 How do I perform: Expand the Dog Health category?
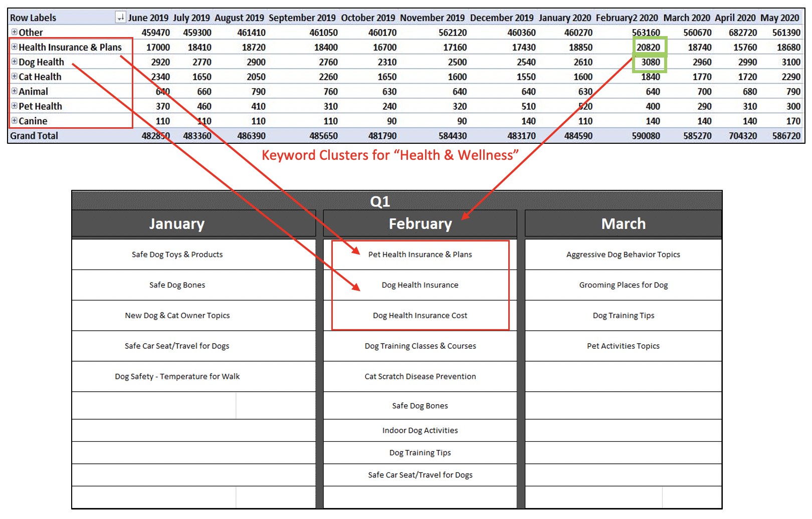[x=14, y=62]
